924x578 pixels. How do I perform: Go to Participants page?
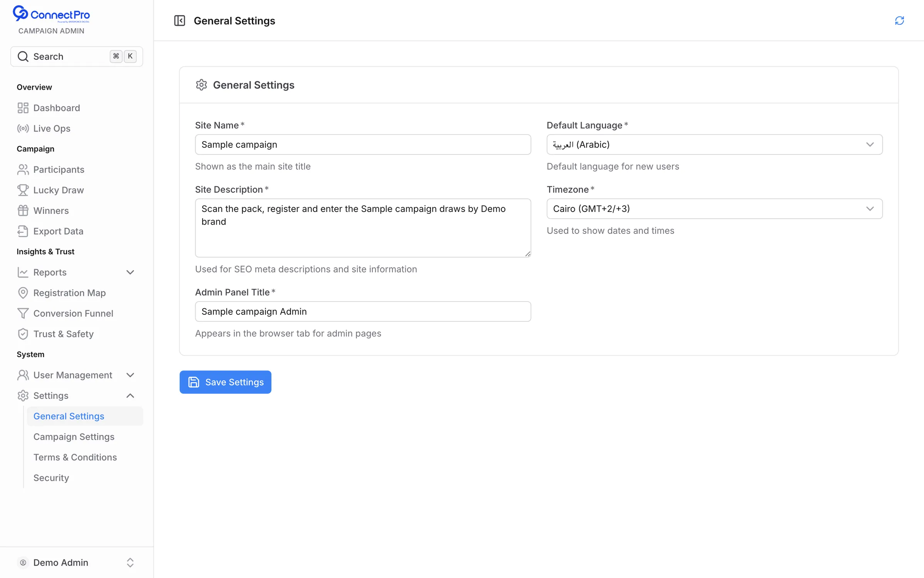[77, 170]
